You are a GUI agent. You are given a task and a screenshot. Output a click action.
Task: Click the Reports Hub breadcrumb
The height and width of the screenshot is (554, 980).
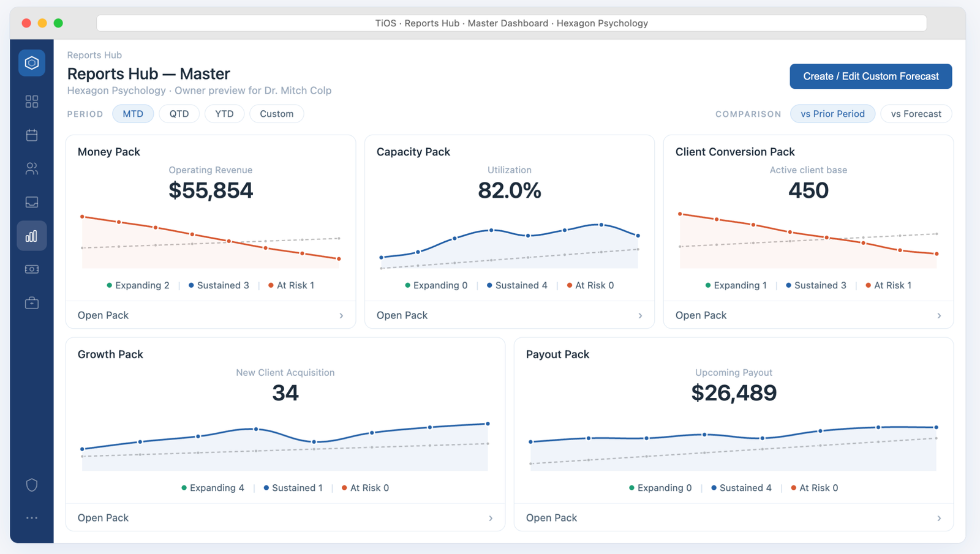point(94,55)
